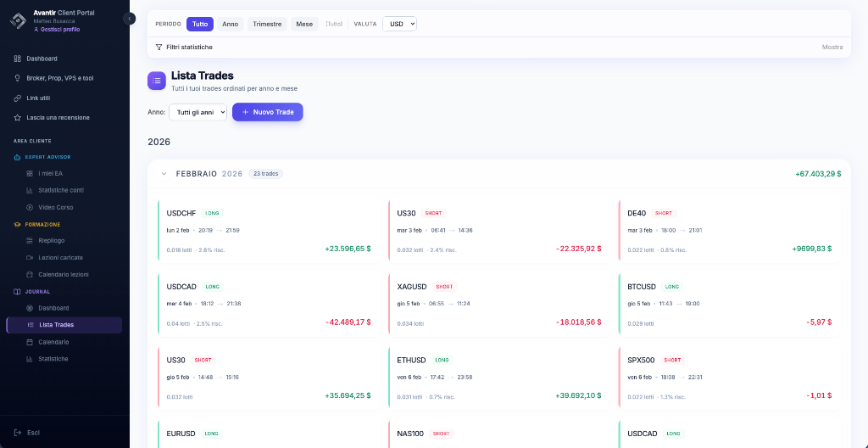Click the Lezioni caricate camera icon
Image resolution: width=868 pixels, height=448 pixels.
pos(30,258)
